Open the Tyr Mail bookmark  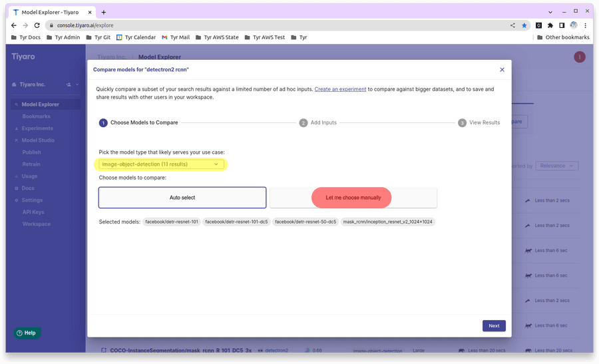point(176,37)
